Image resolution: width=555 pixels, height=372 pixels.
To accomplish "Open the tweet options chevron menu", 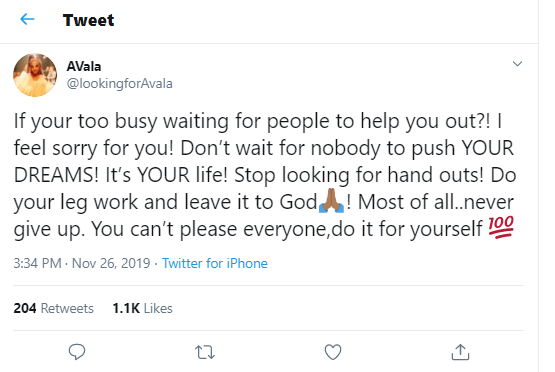I will tap(517, 64).
